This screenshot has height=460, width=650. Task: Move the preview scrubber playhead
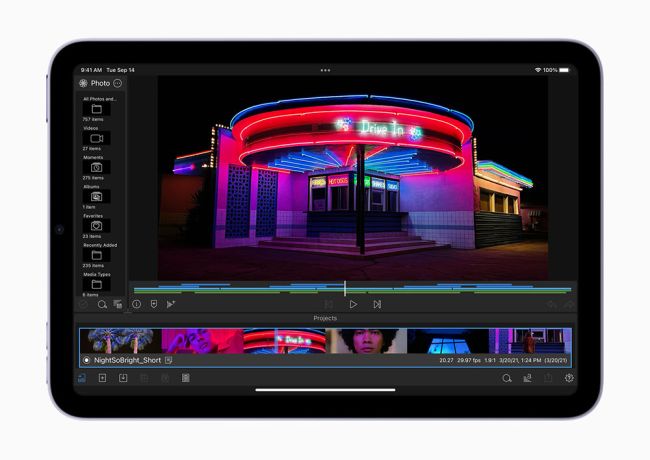(x=345, y=288)
